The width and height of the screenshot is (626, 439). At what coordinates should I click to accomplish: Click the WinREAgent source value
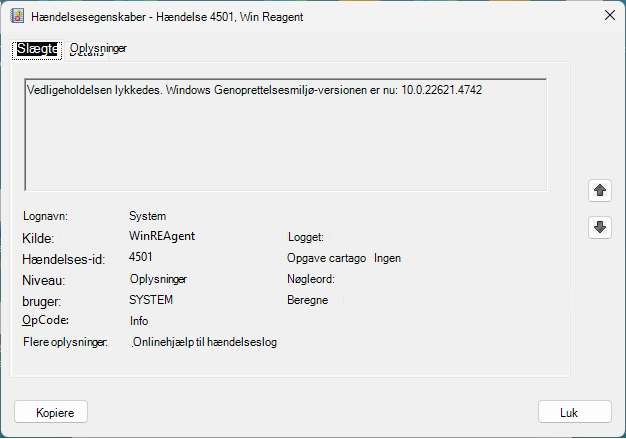click(162, 236)
